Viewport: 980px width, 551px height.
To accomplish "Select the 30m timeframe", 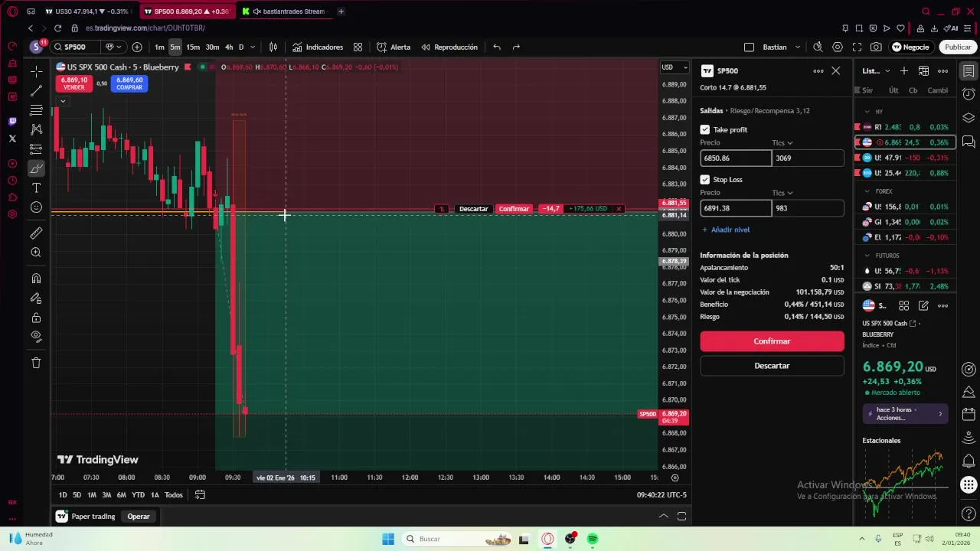I will (212, 47).
